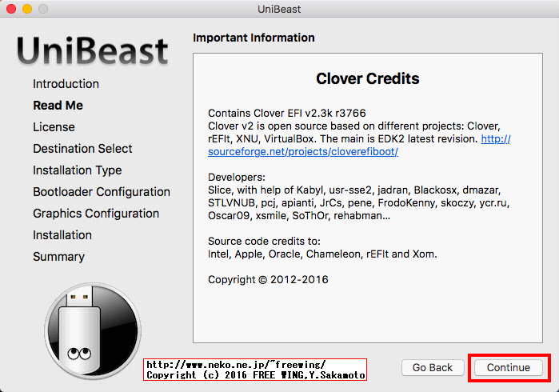The image size is (559, 392).
Task: Click the Copyright © 2012-2016 line
Action: tap(268, 280)
